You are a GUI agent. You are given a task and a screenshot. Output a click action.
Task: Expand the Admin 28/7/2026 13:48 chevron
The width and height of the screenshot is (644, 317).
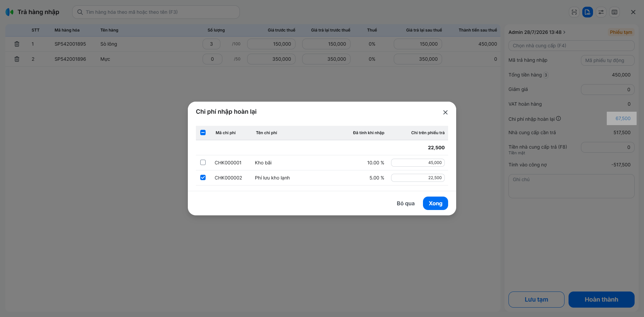[565, 32]
